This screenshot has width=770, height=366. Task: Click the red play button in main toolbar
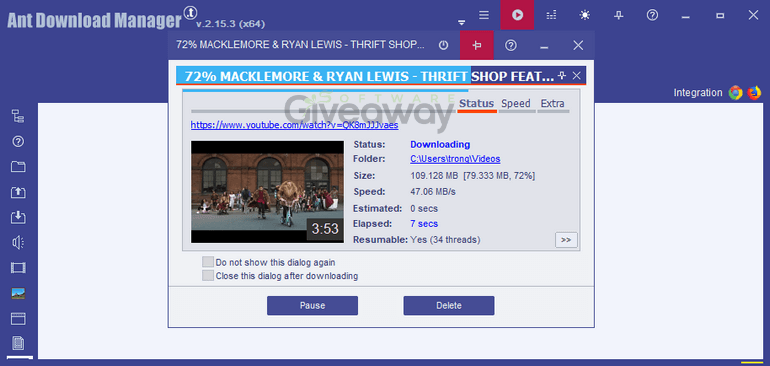coord(517,15)
